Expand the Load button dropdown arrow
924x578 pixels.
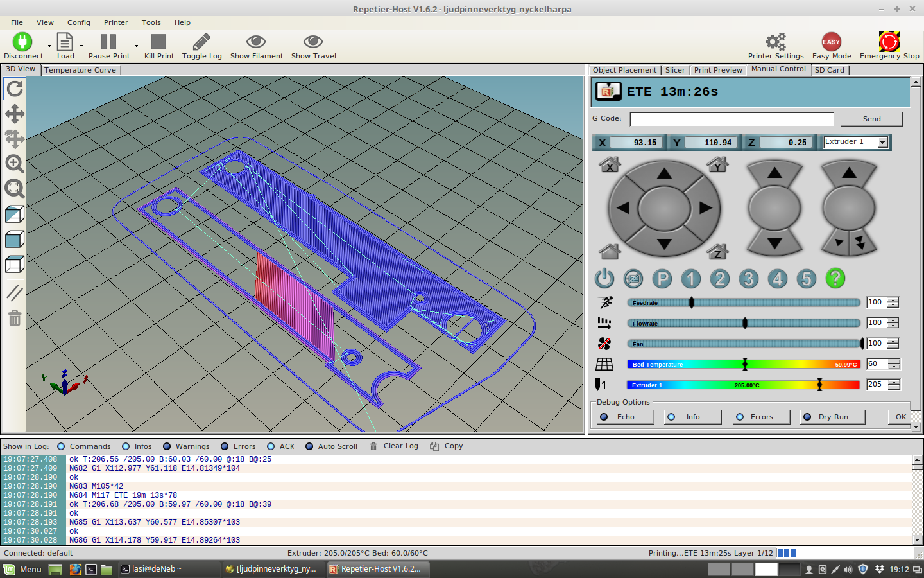(x=81, y=46)
